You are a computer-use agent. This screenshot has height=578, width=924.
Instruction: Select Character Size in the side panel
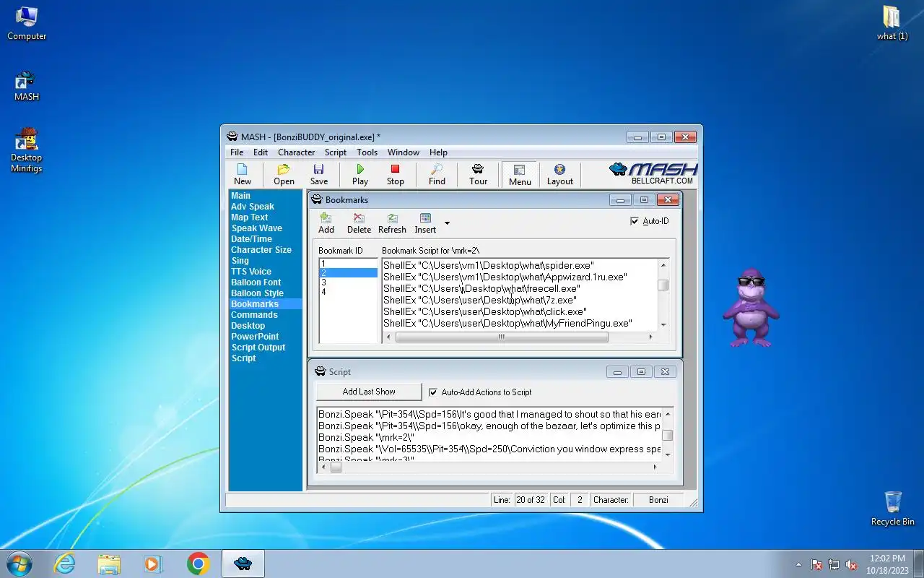point(261,250)
